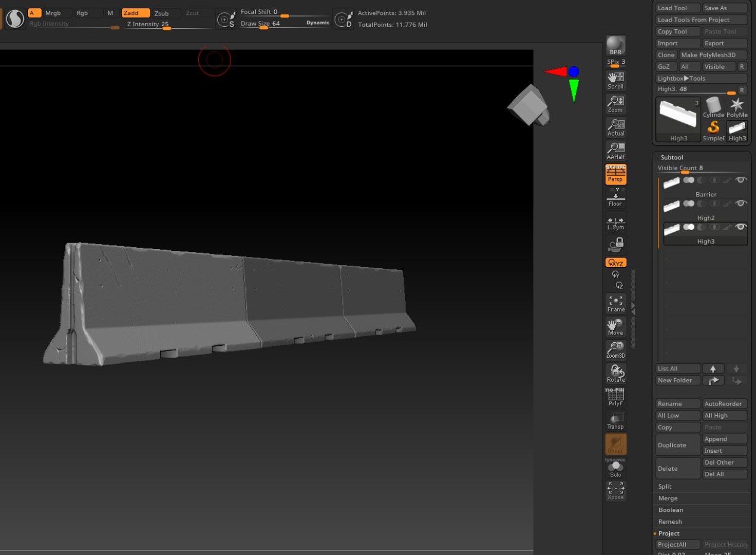Collapse the Subtool palette header
Image resolution: width=756 pixels, height=555 pixels.
click(672, 157)
